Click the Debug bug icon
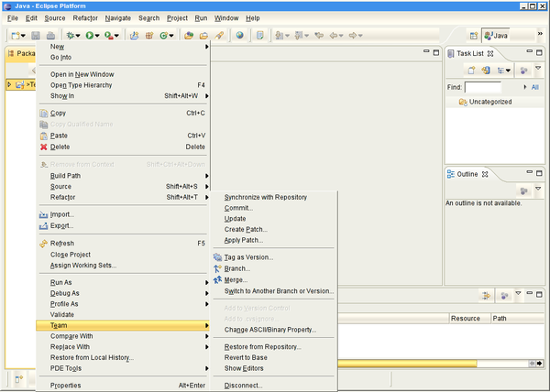 click(71, 36)
